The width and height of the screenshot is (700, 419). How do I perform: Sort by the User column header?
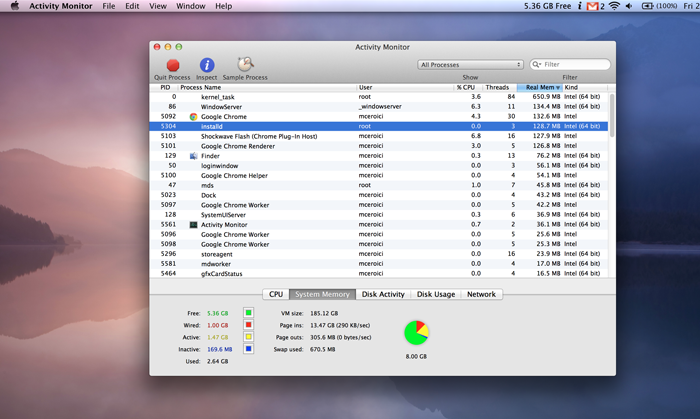(404, 87)
